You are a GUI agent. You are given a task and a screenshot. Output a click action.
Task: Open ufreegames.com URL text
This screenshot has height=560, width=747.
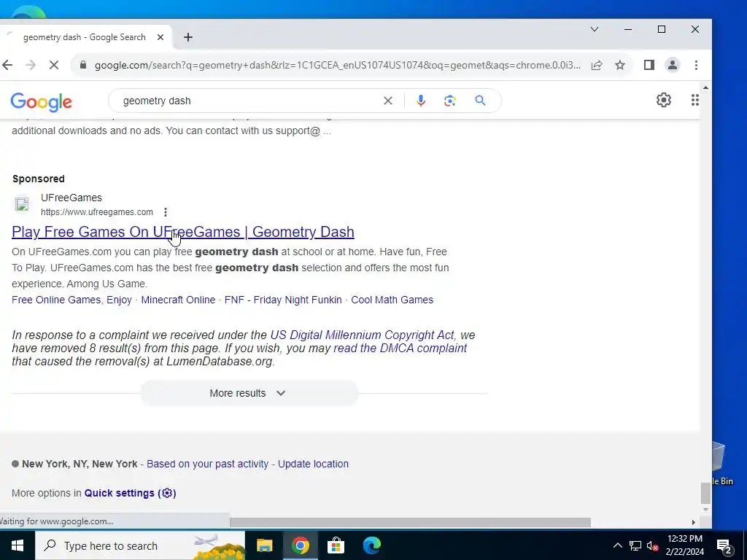click(97, 212)
